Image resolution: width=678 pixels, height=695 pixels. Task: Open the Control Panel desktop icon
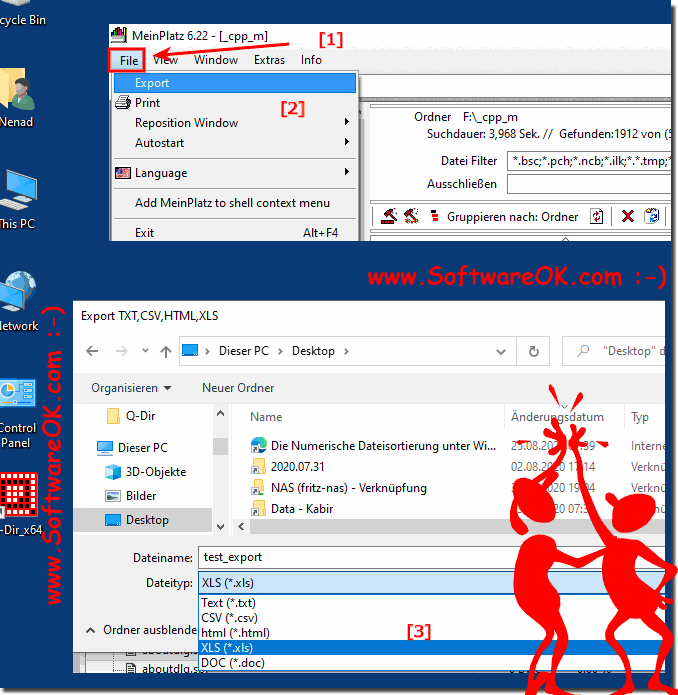[18, 414]
